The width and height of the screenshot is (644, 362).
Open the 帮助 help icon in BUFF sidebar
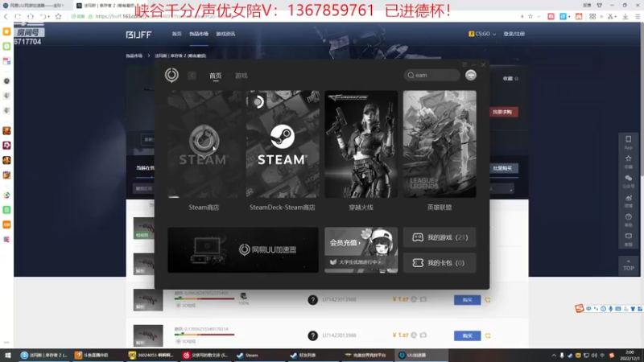628,220
